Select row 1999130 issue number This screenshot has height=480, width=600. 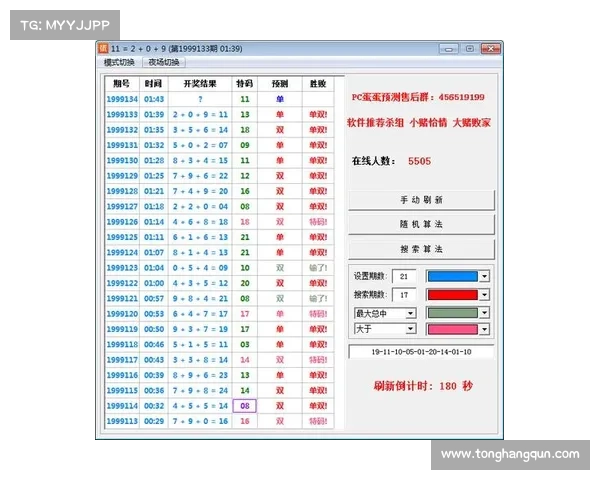pos(122,160)
